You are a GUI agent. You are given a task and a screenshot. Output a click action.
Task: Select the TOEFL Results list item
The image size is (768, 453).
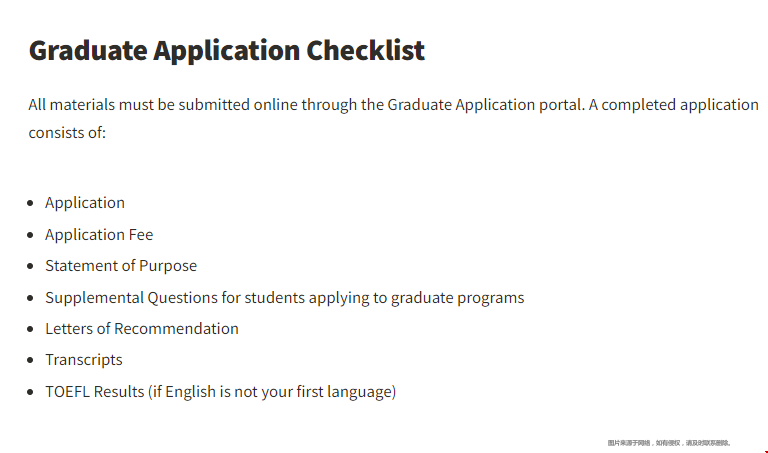pos(220,392)
